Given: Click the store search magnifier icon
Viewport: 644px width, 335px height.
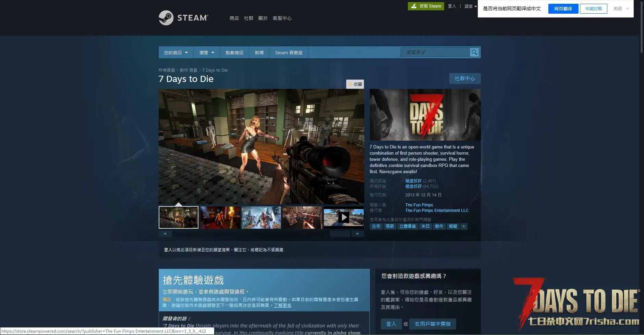Looking at the screenshot, I should coord(474,52).
